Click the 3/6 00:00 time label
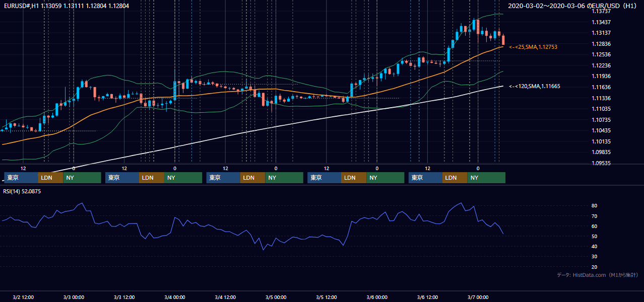Viewport: 644px width, 302px height. click(x=377, y=297)
